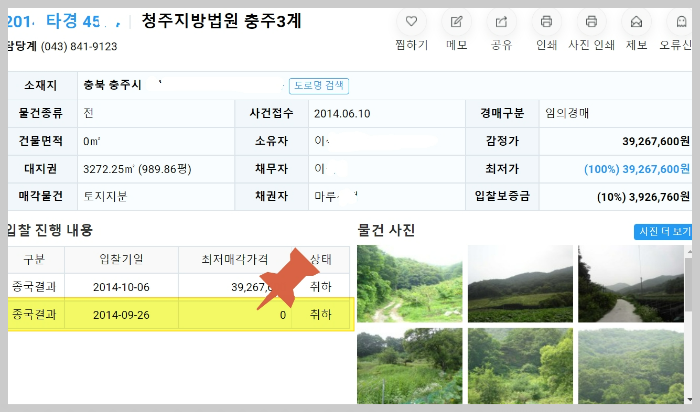Click the 사진 더 보기 button
The height and width of the screenshot is (412, 700).
[663, 232]
